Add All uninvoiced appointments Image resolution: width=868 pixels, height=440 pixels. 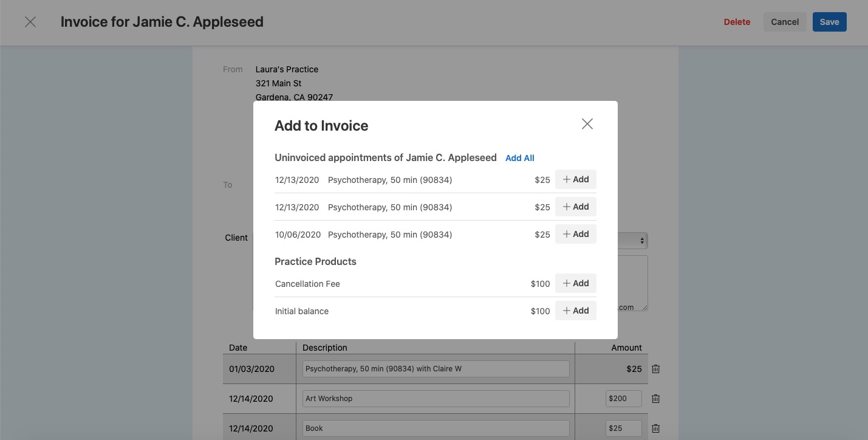519,158
